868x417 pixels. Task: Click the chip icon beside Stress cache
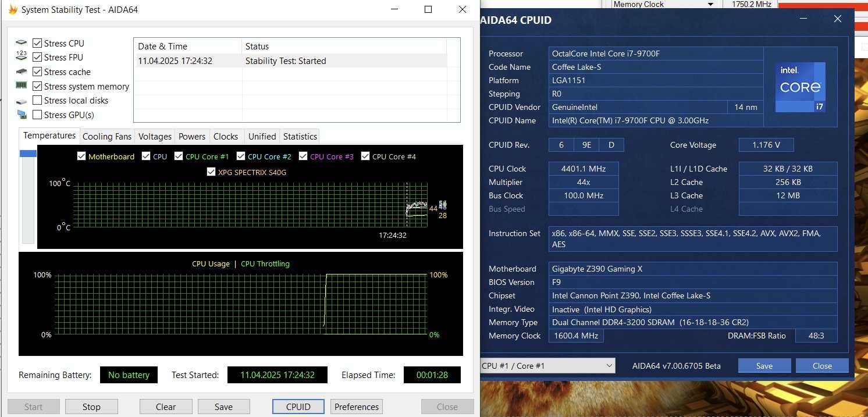point(22,72)
